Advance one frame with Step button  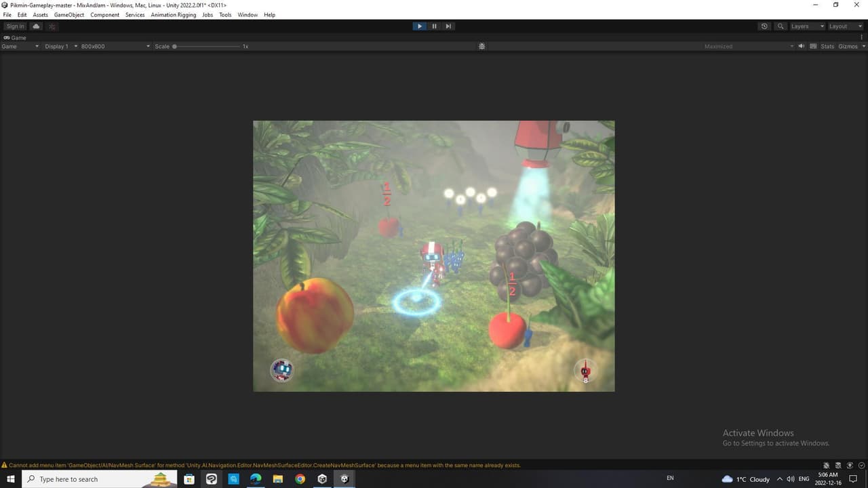point(448,26)
